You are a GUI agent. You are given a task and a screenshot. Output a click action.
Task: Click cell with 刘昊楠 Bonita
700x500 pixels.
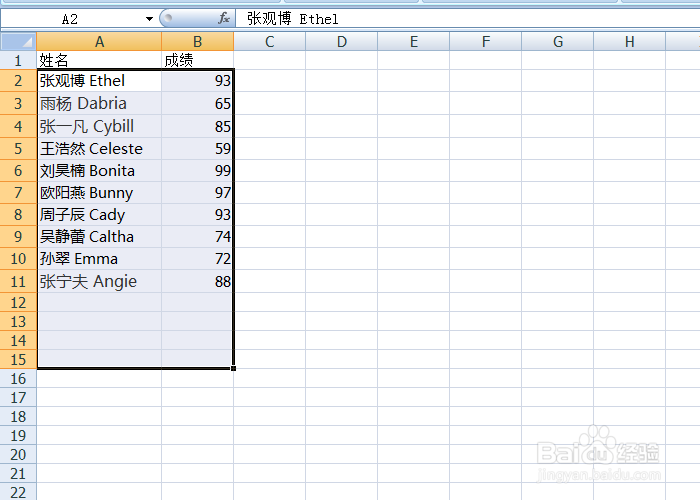tap(99, 170)
